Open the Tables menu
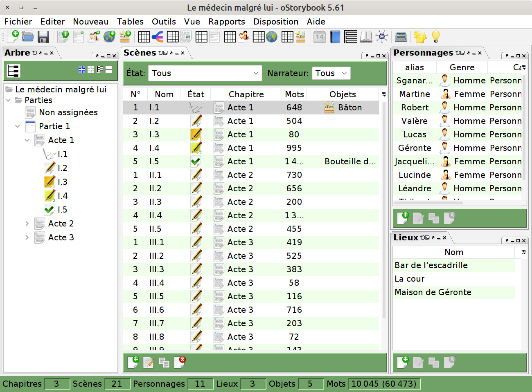This screenshot has height=392, width=532. coord(130,22)
